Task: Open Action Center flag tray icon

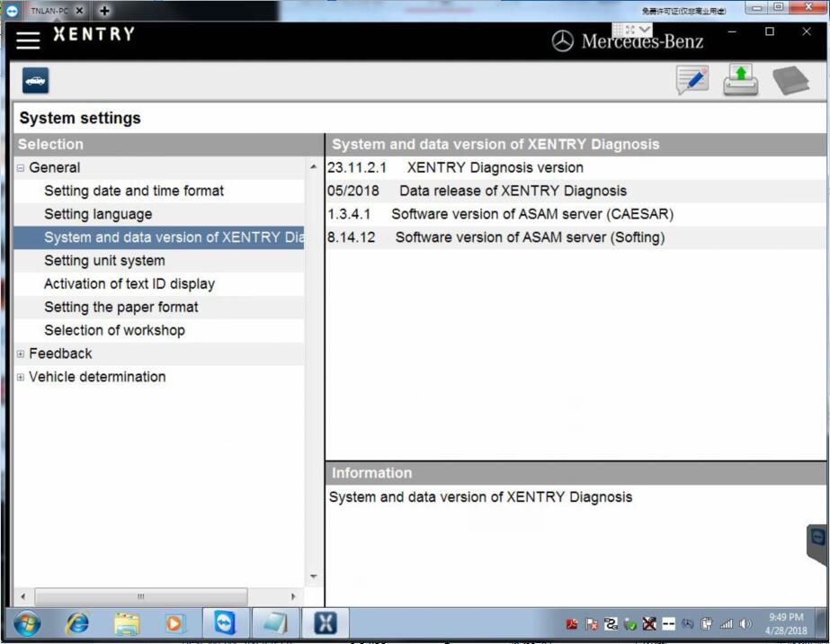Action: 592,624
